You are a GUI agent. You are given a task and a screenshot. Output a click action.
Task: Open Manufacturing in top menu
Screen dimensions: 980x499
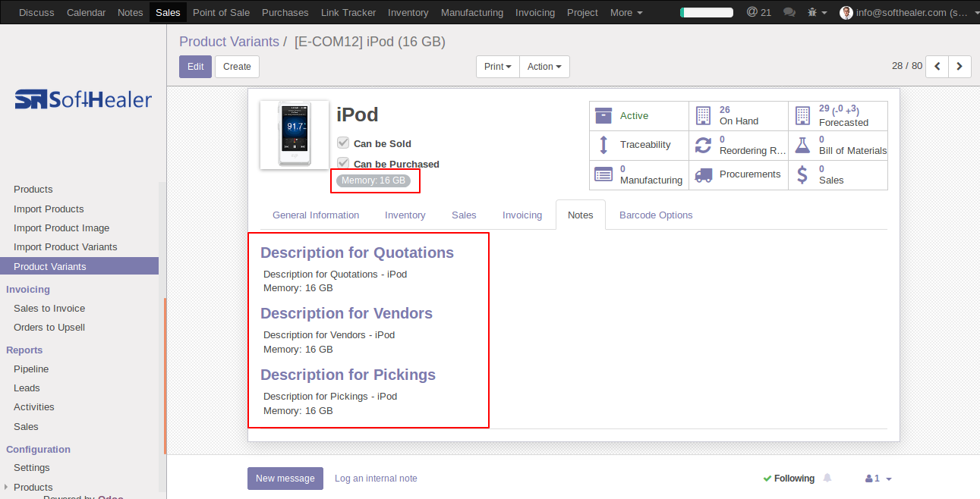pyautogui.click(x=472, y=12)
